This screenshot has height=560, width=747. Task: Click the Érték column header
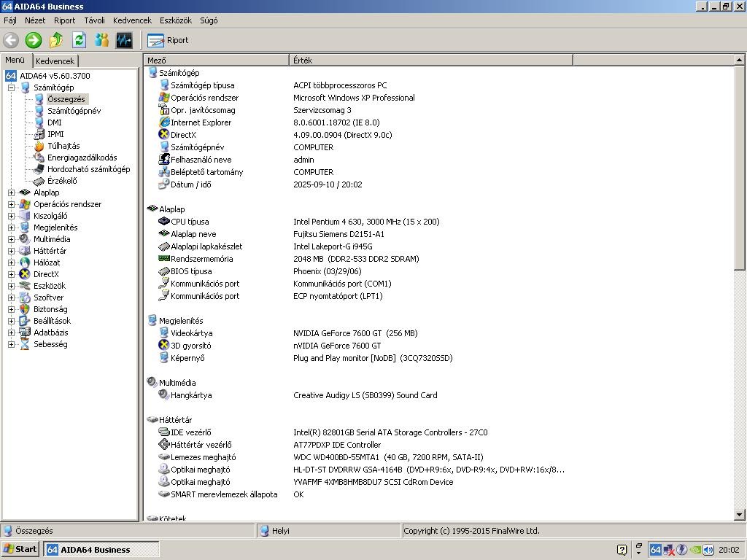click(x=430, y=61)
